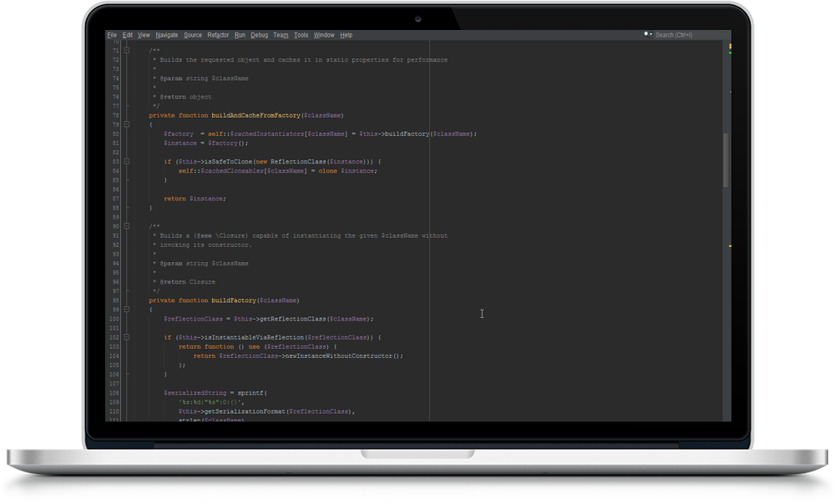Open the Refactor menu

(218, 35)
